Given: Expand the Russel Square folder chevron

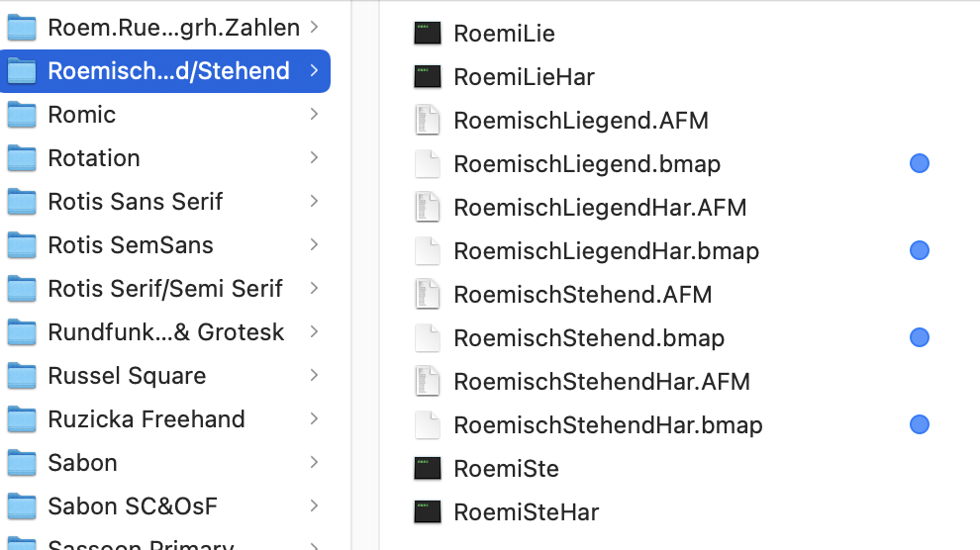Looking at the screenshot, I should (x=314, y=376).
